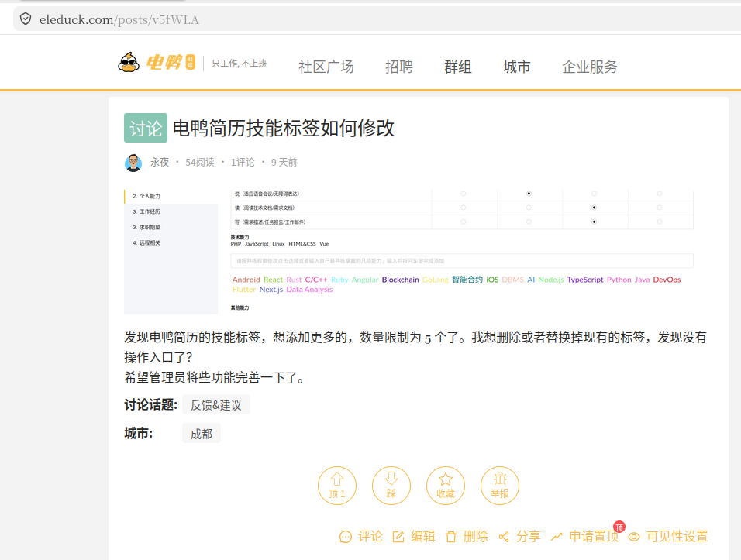The image size is (741, 560).
Task: Click the 9 天前 timestamp
Action: 284,163
